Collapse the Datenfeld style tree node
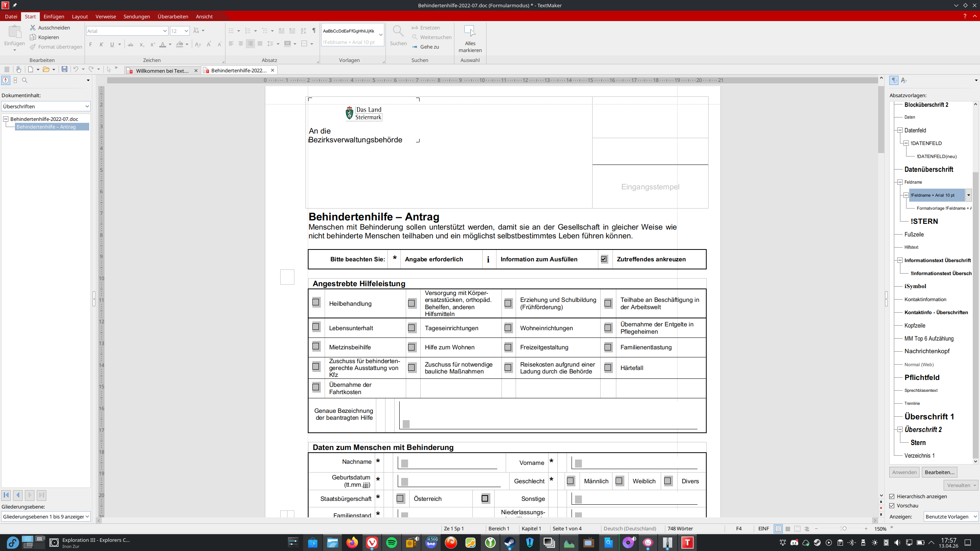Viewport: 980px width, 551px height. [900, 130]
